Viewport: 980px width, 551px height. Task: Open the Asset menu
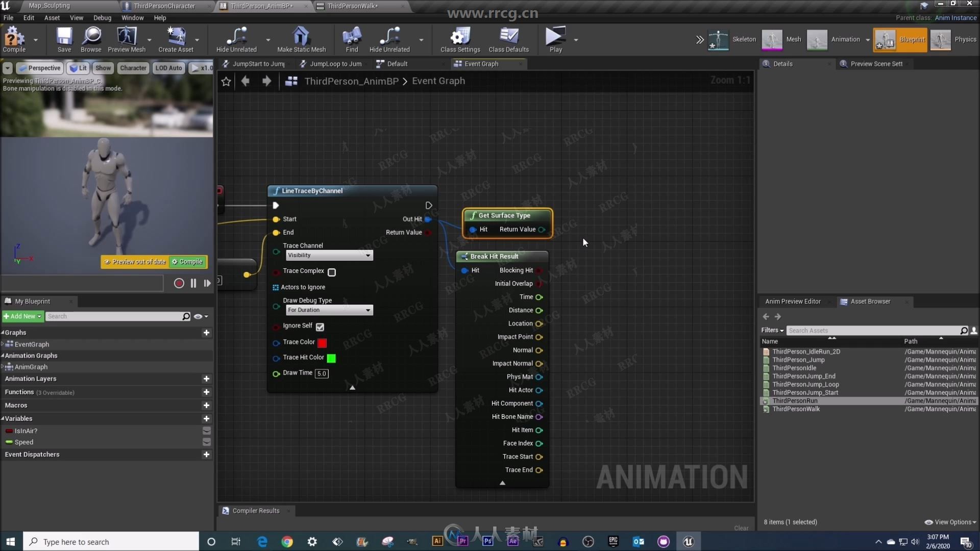click(x=52, y=18)
